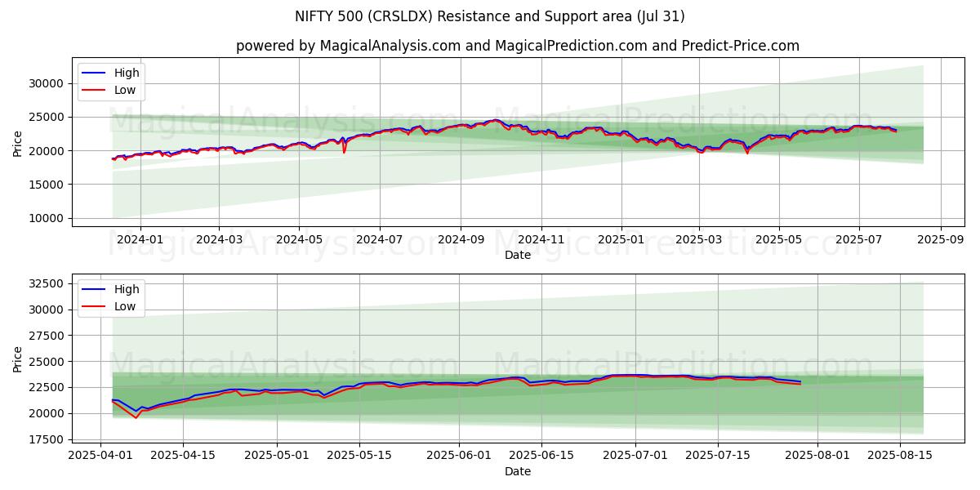Click the bottom chart x-axis tick '2025-04-01'
The image size is (980, 490).
click(100, 456)
